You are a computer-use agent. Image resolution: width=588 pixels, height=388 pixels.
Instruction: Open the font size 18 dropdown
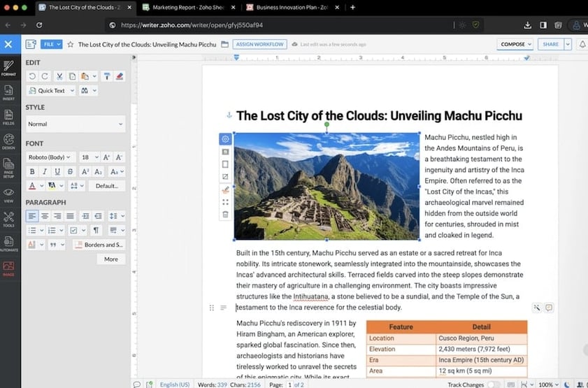tap(88, 157)
